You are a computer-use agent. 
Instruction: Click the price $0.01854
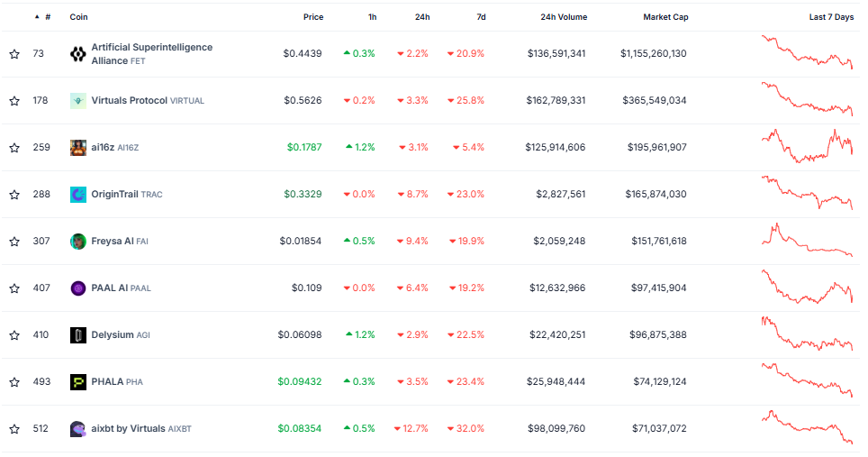coord(301,242)
